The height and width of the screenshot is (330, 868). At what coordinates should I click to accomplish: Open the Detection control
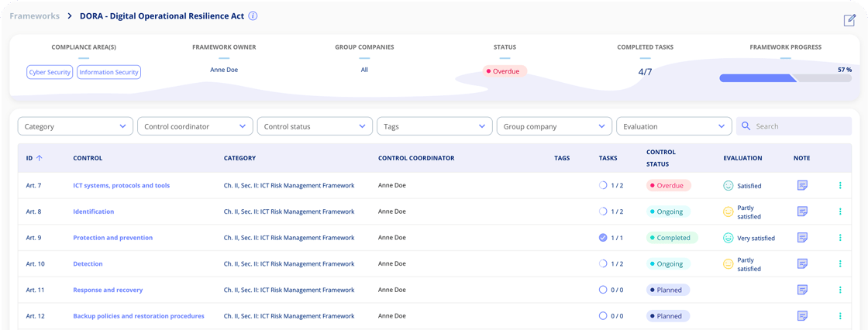pos(88,263)
